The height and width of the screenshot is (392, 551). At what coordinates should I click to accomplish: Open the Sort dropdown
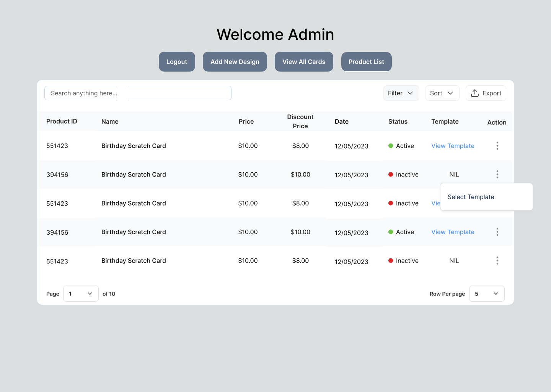coord(442,93)
